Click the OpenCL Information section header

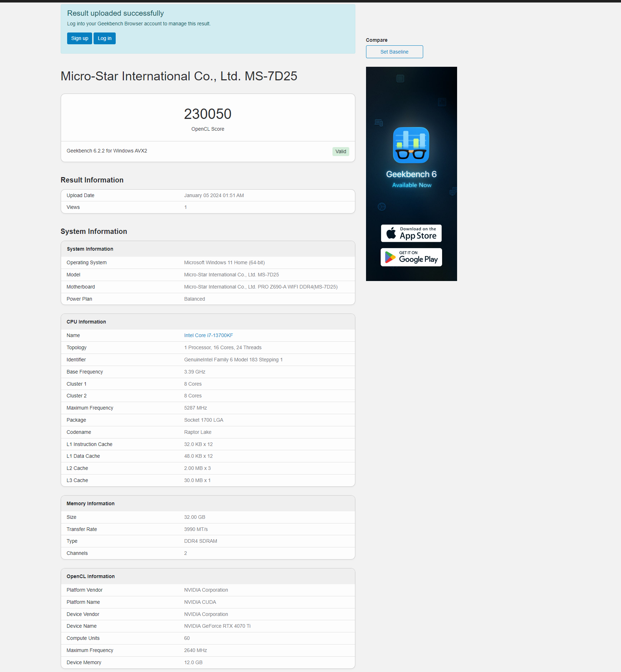point(208,576)
